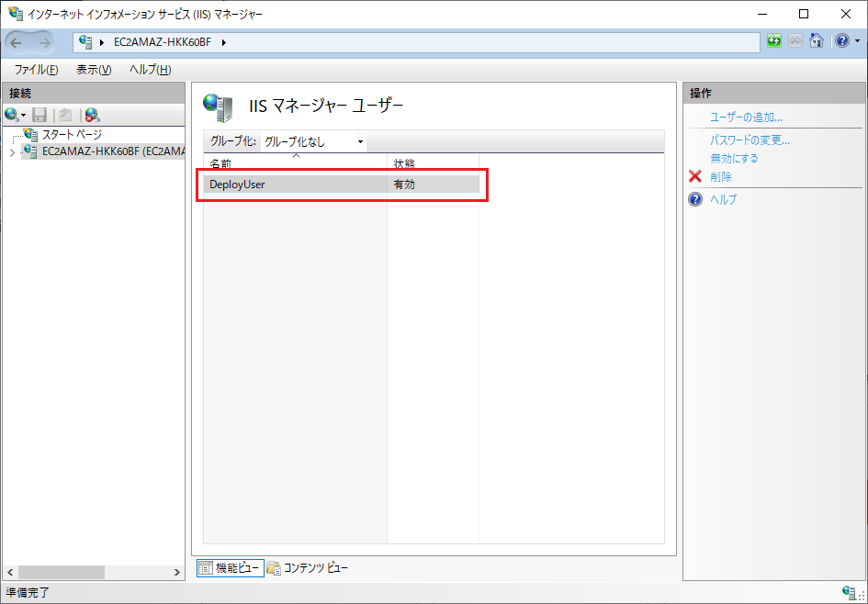This screenshot has width=868, height=604.
Task: Open the 表示(V) menu
Action: point(94,70)
